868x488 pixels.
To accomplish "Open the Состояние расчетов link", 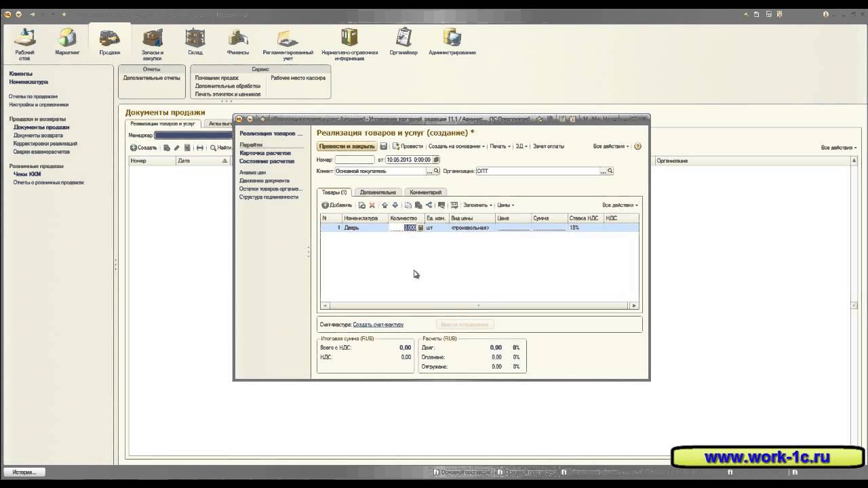I will click(x=267, y=161).
